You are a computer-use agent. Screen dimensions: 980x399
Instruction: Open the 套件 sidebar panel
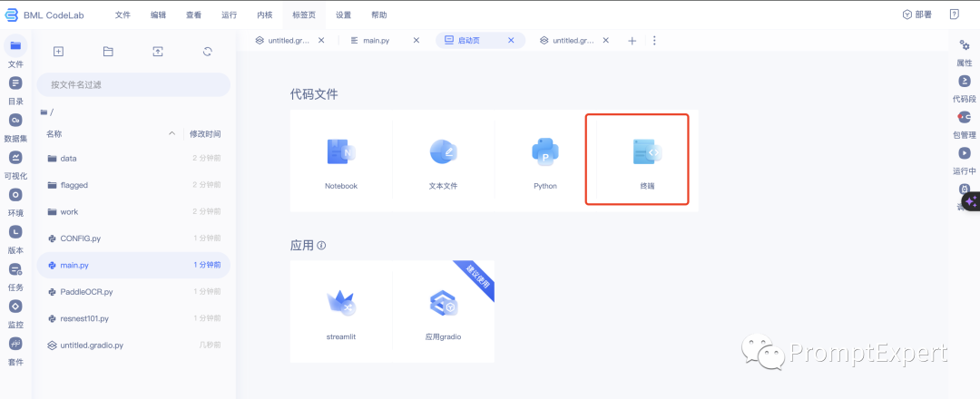[x=15, y=350]
